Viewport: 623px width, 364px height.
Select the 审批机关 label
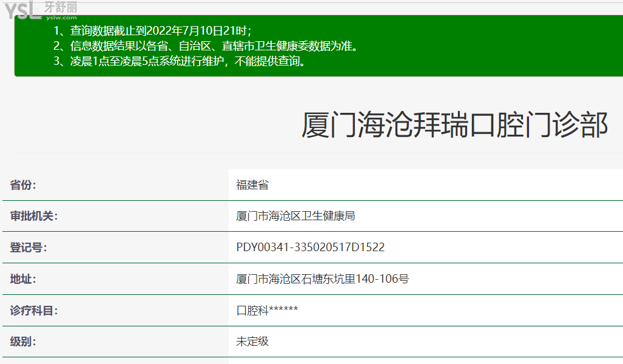34,216
